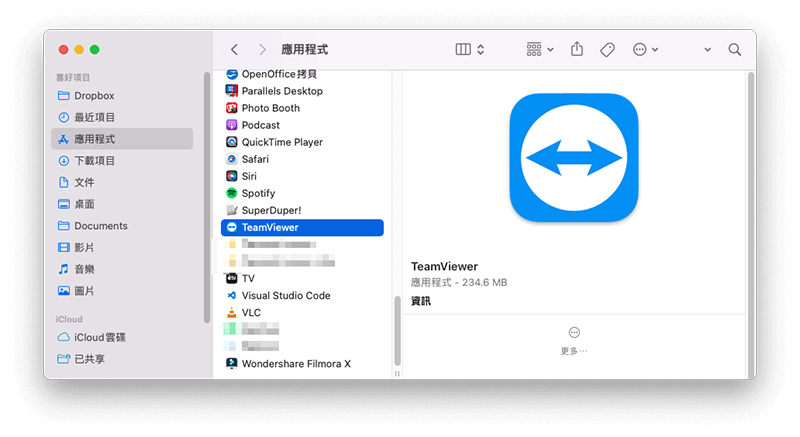Select 應用程式 in the sidebar
This screenshot has width=800, height=437.
pyautogui.click(x=122, y=139)
